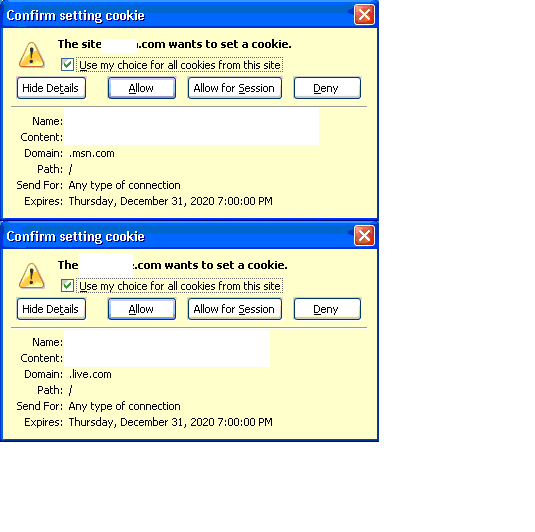The width and height of the screenshot is (535, 532).
Task: Collapse details with Hide Details in live.com dialog
Action: pyautogui.click(x=51, y=309)
